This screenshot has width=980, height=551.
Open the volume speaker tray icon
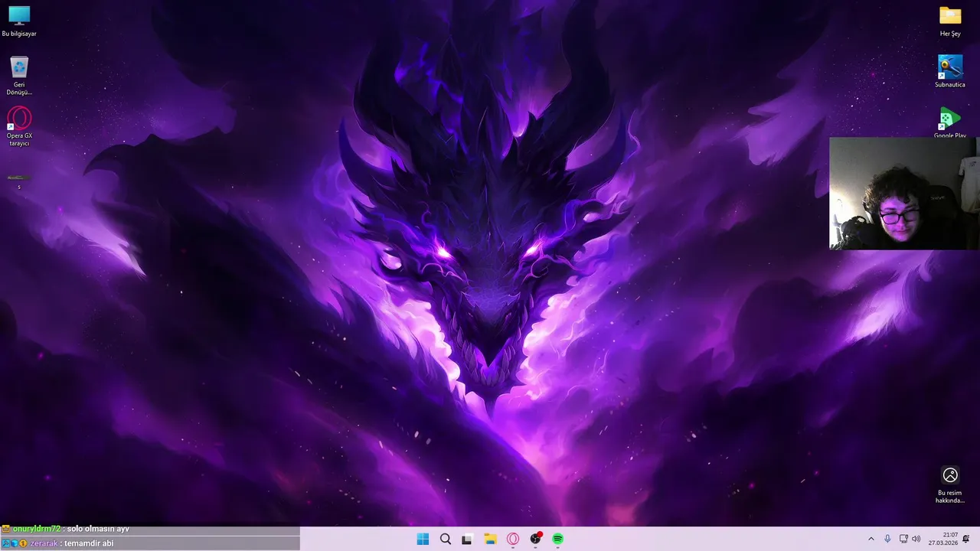[916, 539]
